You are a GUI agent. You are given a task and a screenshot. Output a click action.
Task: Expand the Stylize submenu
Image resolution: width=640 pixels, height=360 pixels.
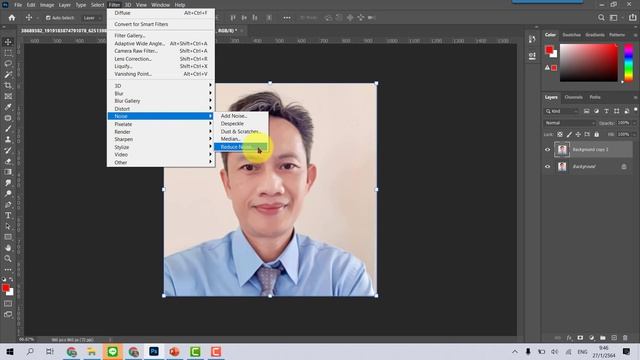[160, 147]
